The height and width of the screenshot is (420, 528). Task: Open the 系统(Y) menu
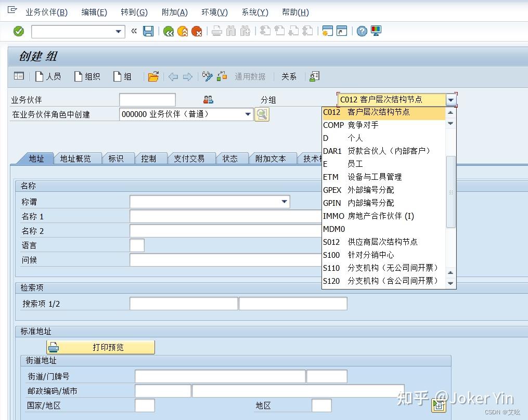click(x=254, y=12)
